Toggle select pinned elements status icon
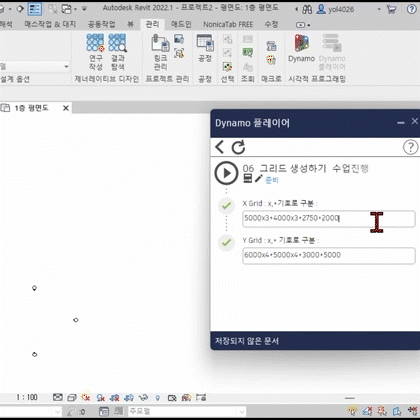This screenshot has height=420, width=420. pos(382,411)
